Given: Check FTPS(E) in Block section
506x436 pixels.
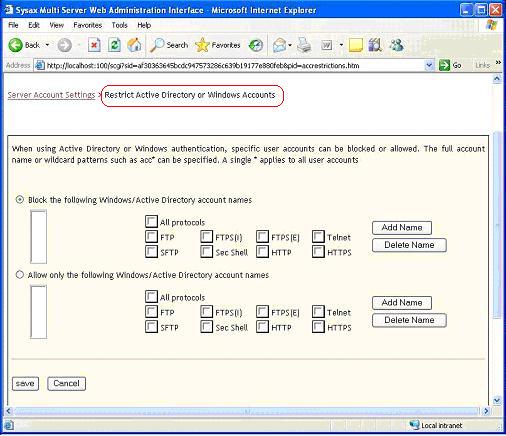Looking at the screenshot, I should tap(262, 237).
